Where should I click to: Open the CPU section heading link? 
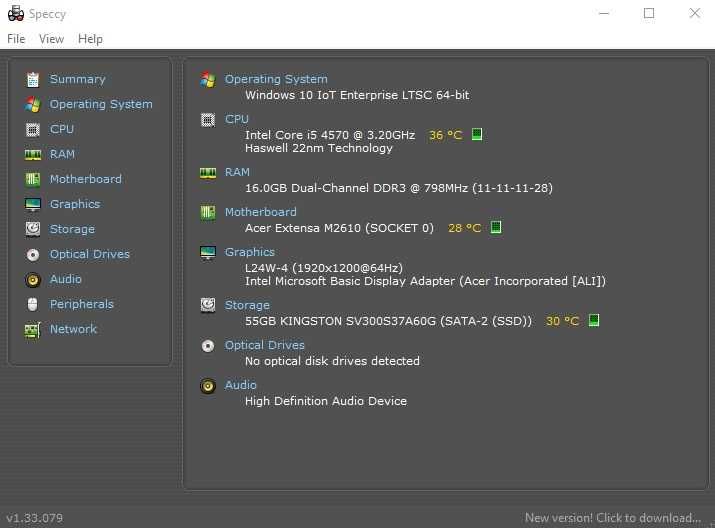(237, 119)
